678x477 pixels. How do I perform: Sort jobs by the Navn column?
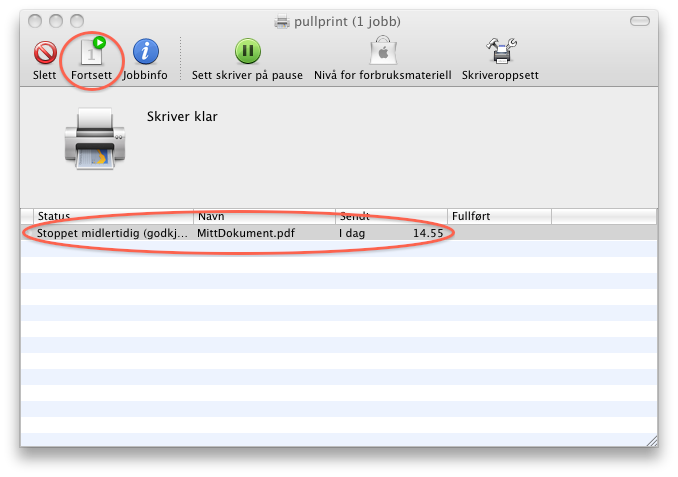(x=264, y=216)
